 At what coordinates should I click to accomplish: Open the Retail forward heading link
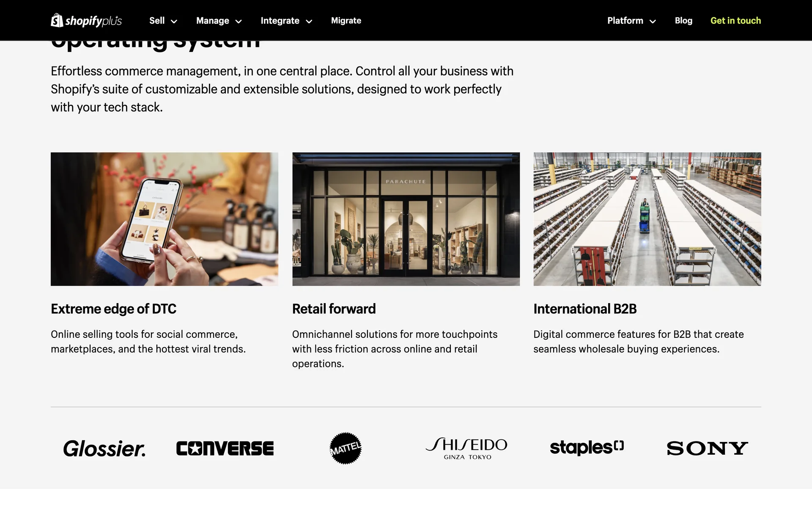coord(334,309)
